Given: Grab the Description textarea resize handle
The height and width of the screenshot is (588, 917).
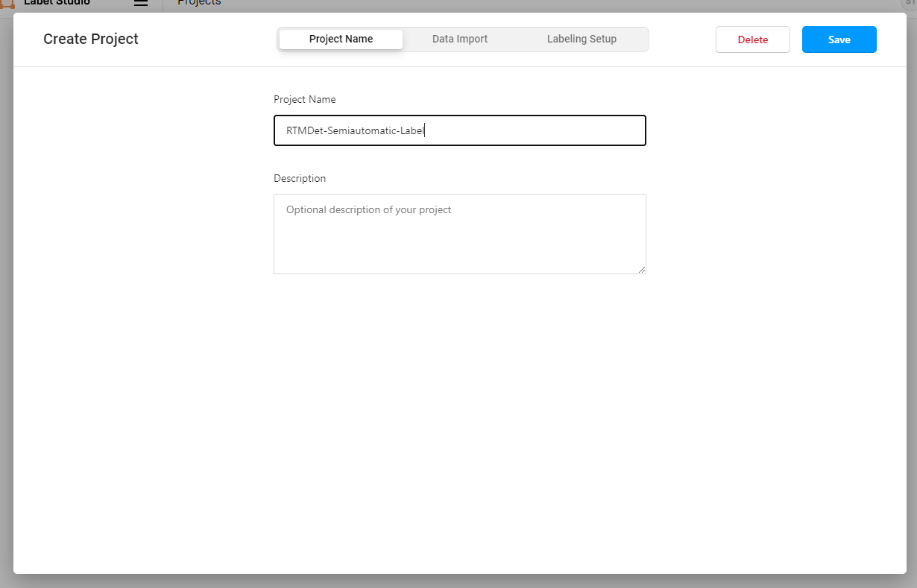Looking at the screenshot, I should 641,269.
